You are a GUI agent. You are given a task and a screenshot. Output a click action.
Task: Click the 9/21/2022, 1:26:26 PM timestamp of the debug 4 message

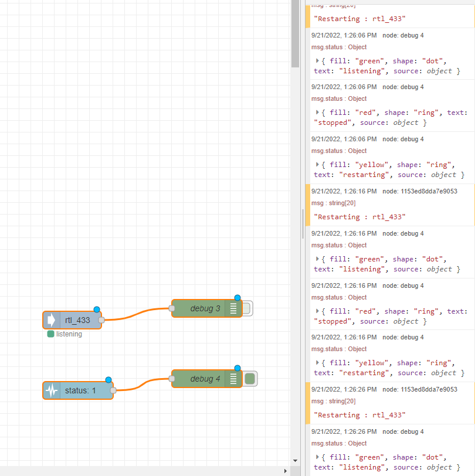pyautogui.click(x=344, y=431)
